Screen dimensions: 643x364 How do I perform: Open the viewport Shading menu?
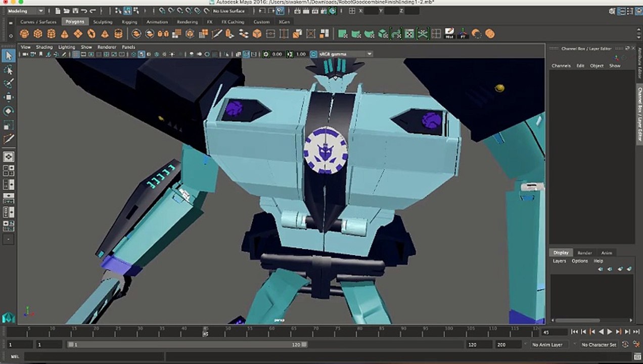[x=44, y=47]
